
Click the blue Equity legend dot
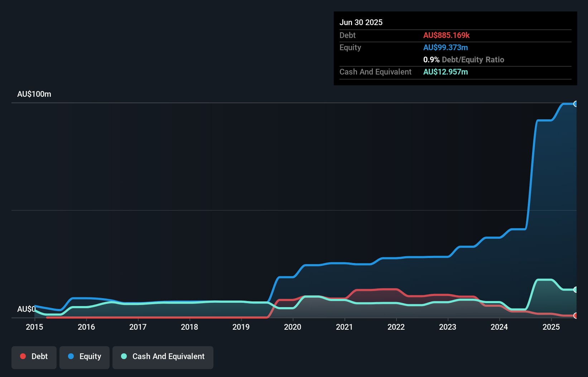coord(71,356)
